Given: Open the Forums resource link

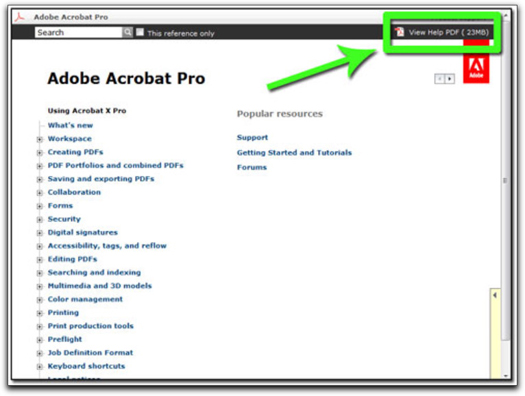Looking at the screenshot, I should 252,167.
